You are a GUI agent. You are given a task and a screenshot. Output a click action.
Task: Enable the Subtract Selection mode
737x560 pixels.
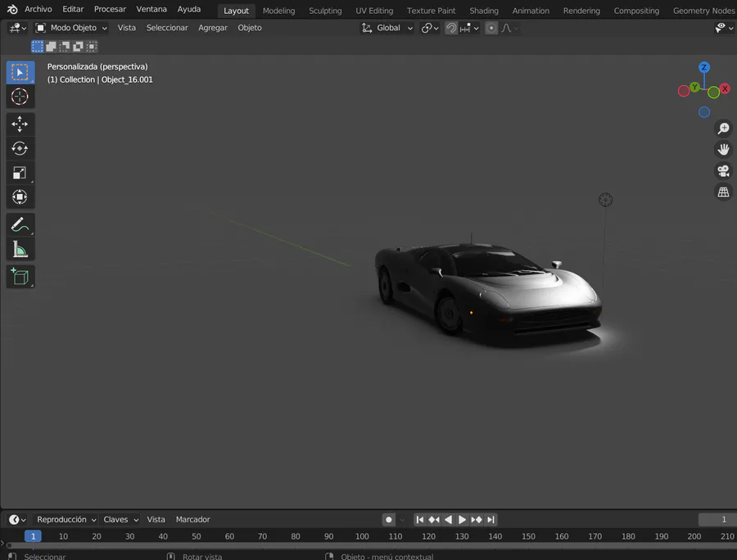click(x=65, y=46)
